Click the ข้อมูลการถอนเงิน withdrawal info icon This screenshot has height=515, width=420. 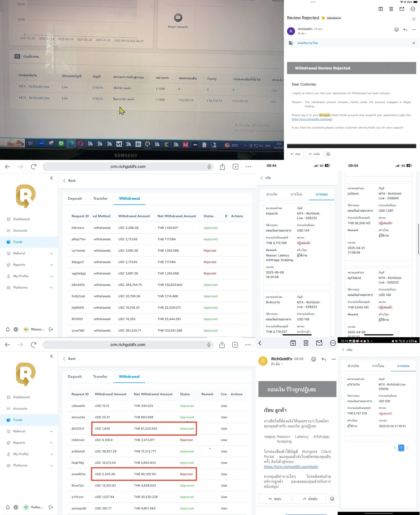tap(178, 17)
